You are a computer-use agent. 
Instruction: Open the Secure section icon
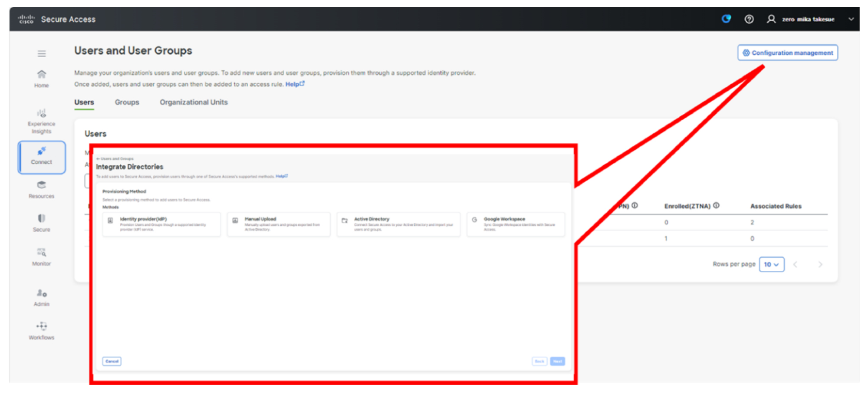pos(41,223)
